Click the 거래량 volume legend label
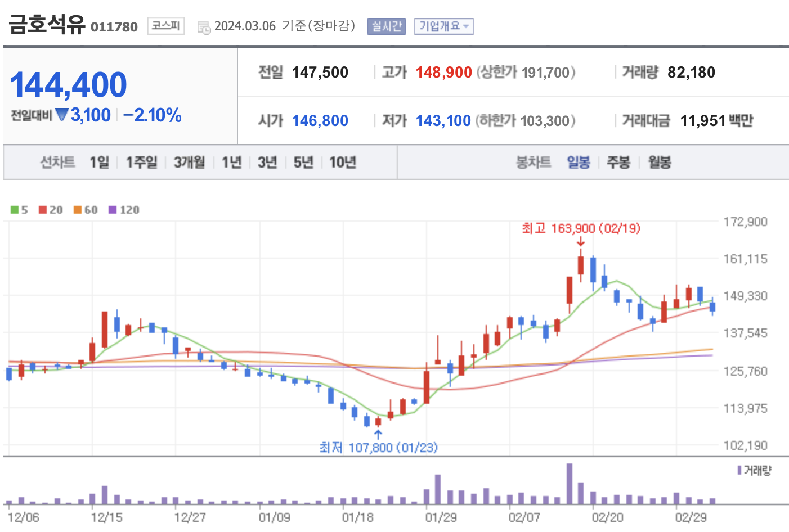 coord(755,470)
